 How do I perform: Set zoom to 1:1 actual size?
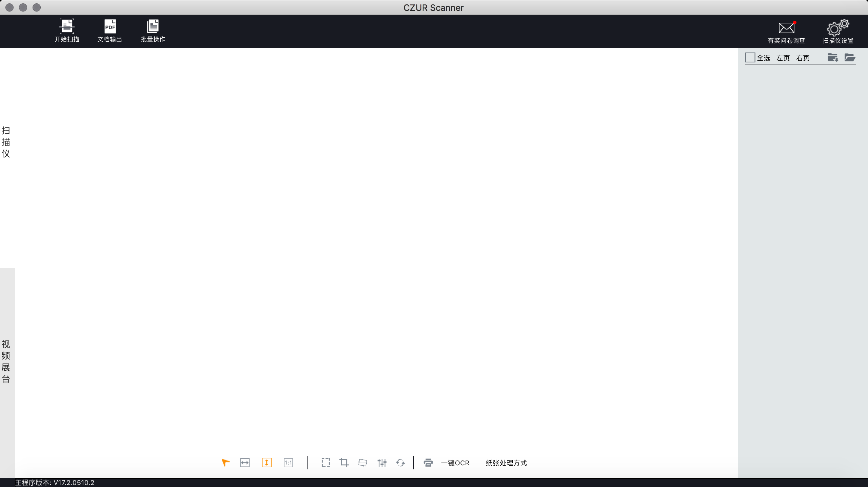288,463
